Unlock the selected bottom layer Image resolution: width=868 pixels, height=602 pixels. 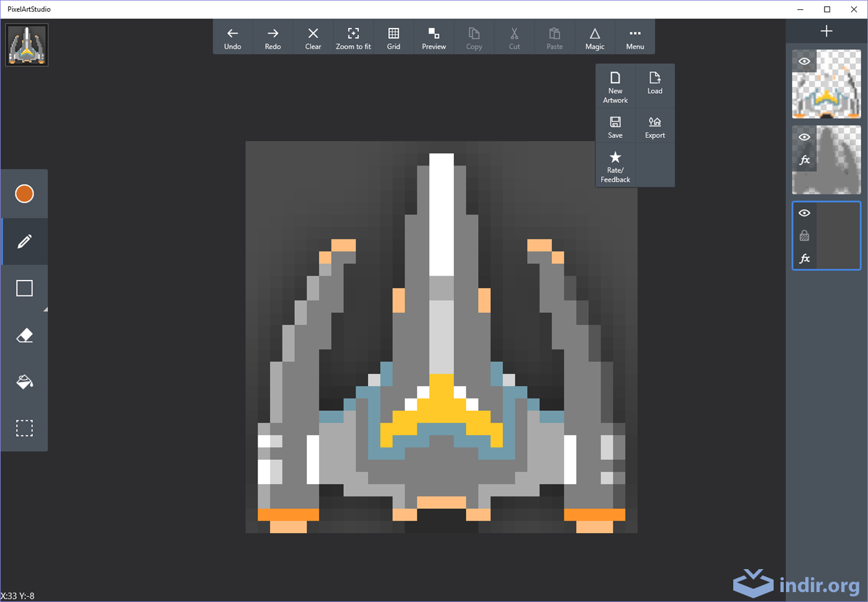[804, 236]
